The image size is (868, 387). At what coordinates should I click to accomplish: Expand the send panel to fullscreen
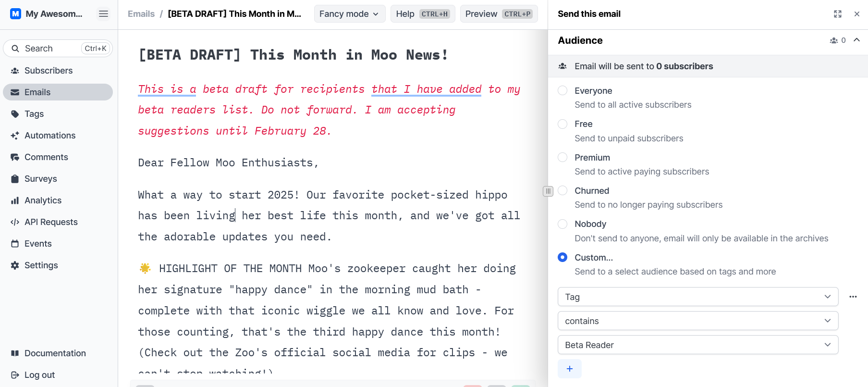click(x=837, y=14)
